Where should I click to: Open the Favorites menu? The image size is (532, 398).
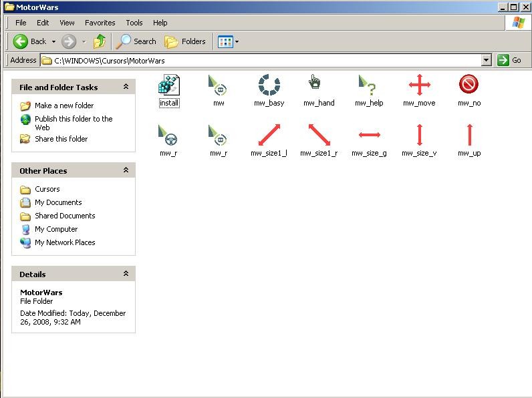pyautogui.click(x=100, y=23)
